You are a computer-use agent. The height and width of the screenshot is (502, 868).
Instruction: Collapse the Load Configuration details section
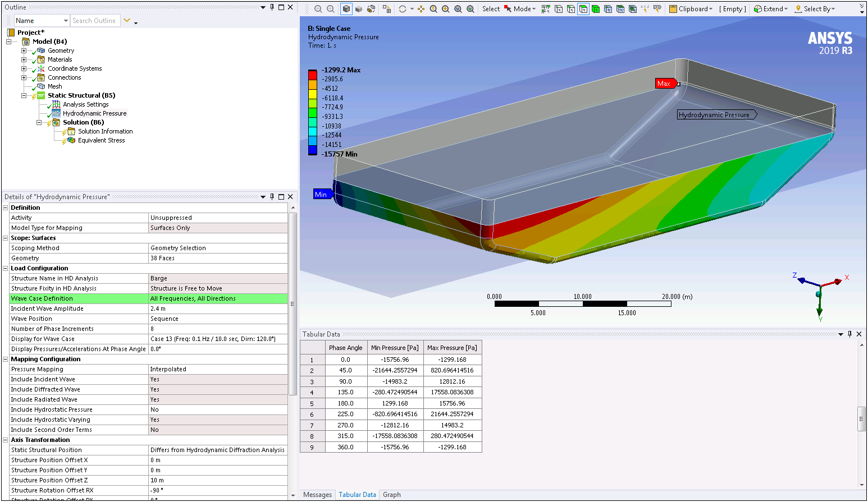click(x=6, y=268)
